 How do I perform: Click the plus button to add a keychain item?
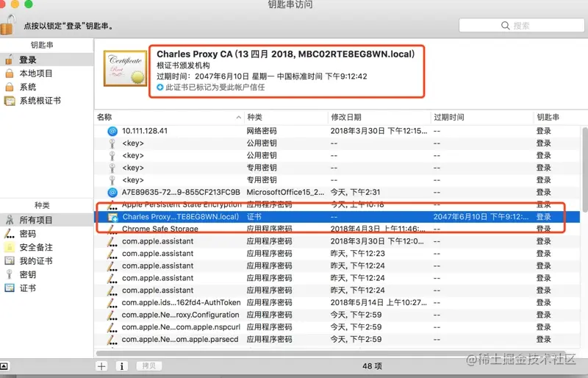(101, 366)
